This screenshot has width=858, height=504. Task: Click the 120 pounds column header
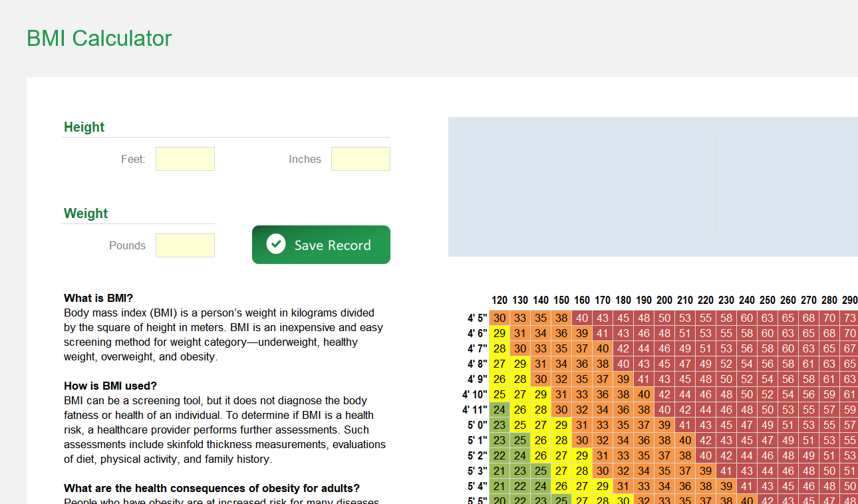[500, 301]
